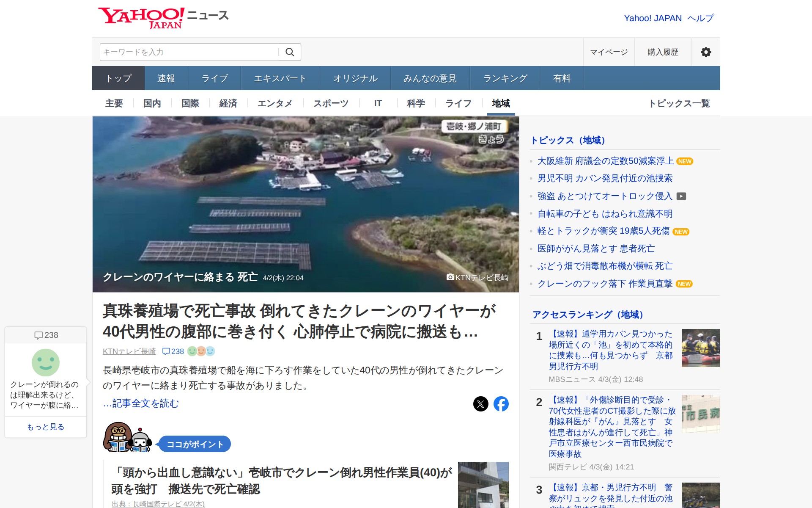Switch to the ランキング tab
The image size is (812, 508).
pyautogui.click(x=505, y=78)
